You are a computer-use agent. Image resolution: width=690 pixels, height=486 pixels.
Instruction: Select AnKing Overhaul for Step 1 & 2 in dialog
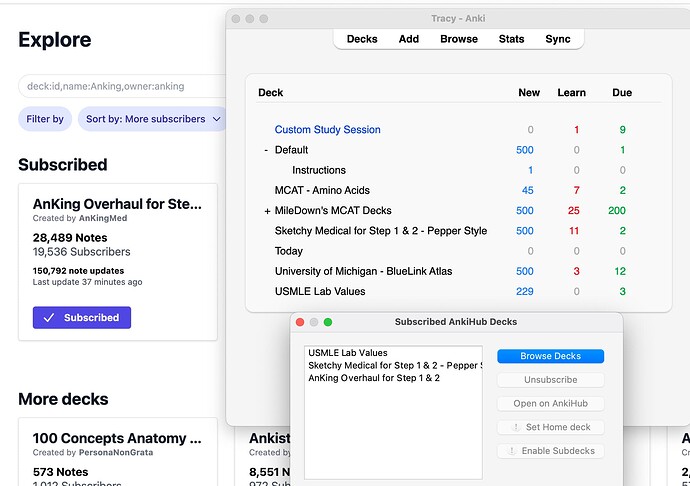374,378
